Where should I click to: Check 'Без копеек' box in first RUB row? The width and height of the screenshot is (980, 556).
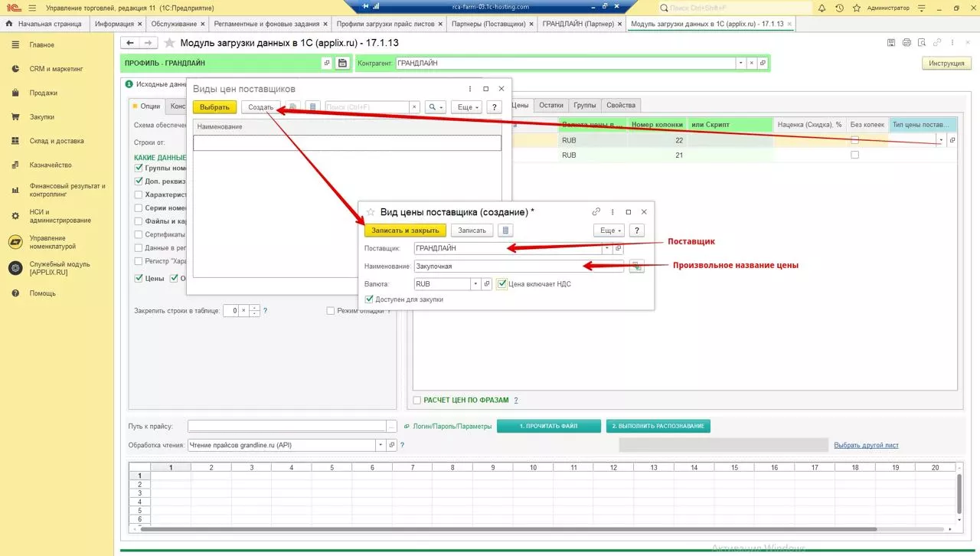pos(854,140)
